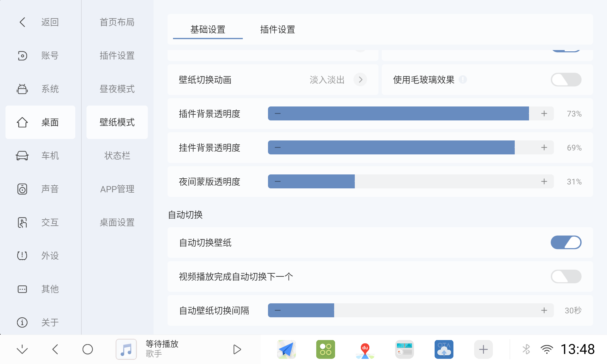This screenshot has width=607, height=364.
Task: Disable 自动切换壁纸 toggle
Action: [x=566, y=242]
